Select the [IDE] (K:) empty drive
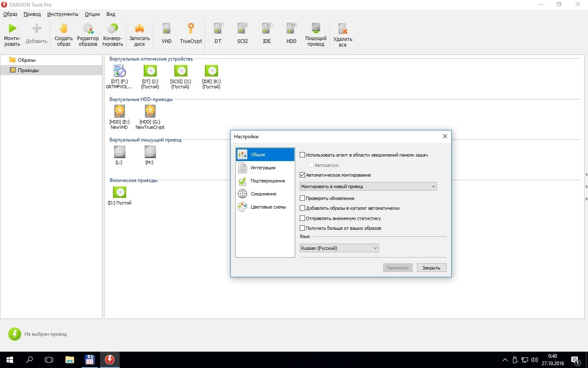 [x=211, y=77]
